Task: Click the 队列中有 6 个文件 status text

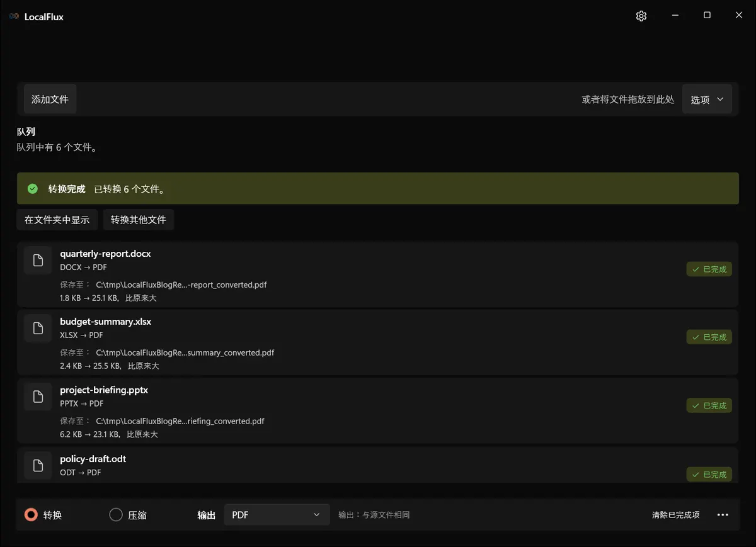Action: [57, 147]
